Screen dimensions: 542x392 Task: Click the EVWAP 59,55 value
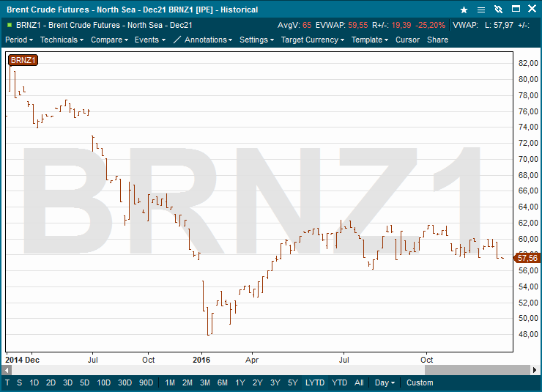point(357,25)
